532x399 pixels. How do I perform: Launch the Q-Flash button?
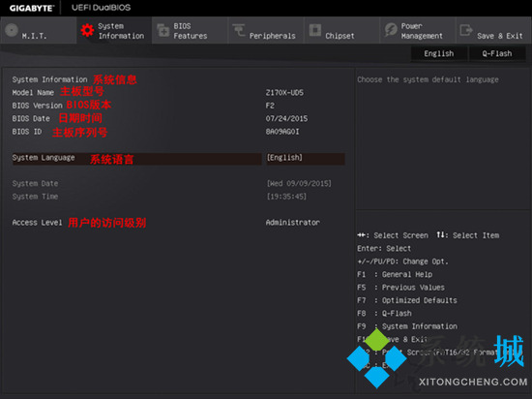(497, 53)
